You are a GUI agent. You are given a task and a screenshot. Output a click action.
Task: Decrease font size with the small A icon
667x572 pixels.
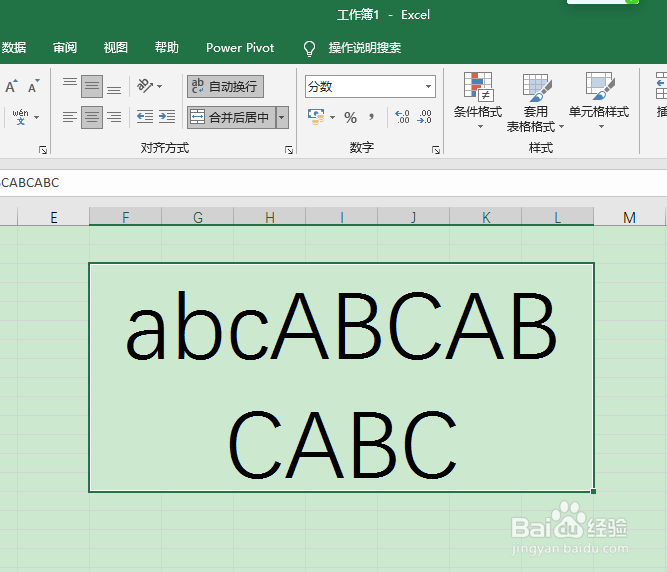coord(34,86)
